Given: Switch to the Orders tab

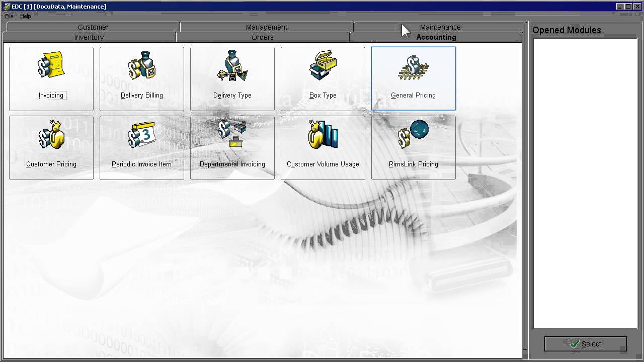Looking at the screenshot, I should click(263, 37).
